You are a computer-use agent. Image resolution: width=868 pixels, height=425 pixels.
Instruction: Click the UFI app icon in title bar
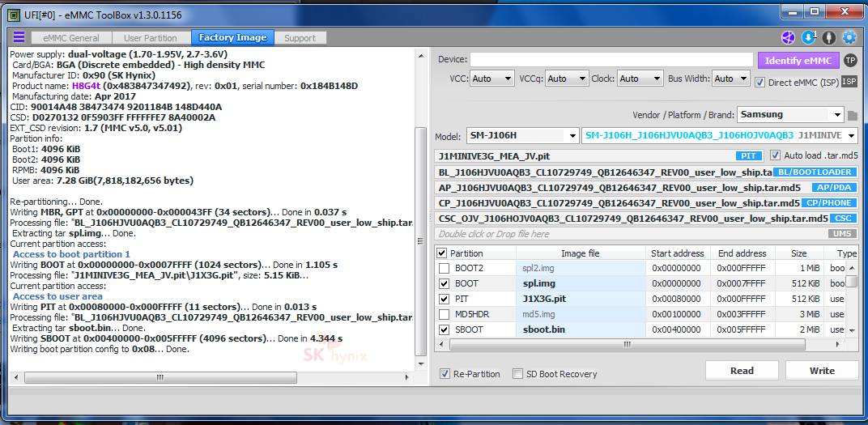point(14,15)
